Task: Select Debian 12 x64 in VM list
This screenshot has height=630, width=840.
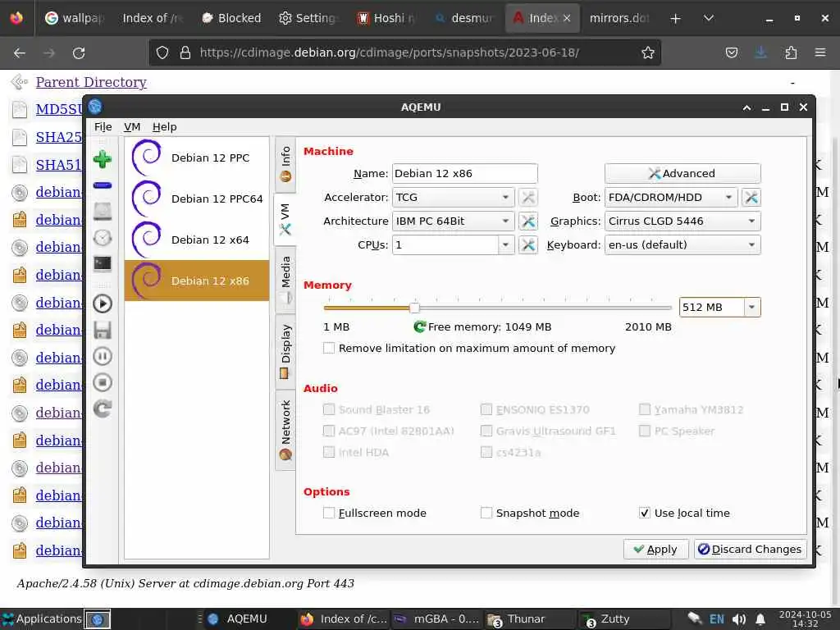Action: [x=197, y=240]
